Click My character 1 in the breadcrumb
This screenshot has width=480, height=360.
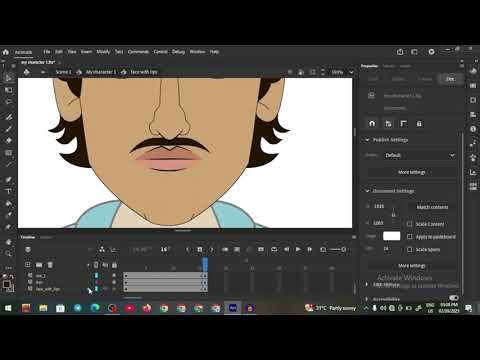101,72
